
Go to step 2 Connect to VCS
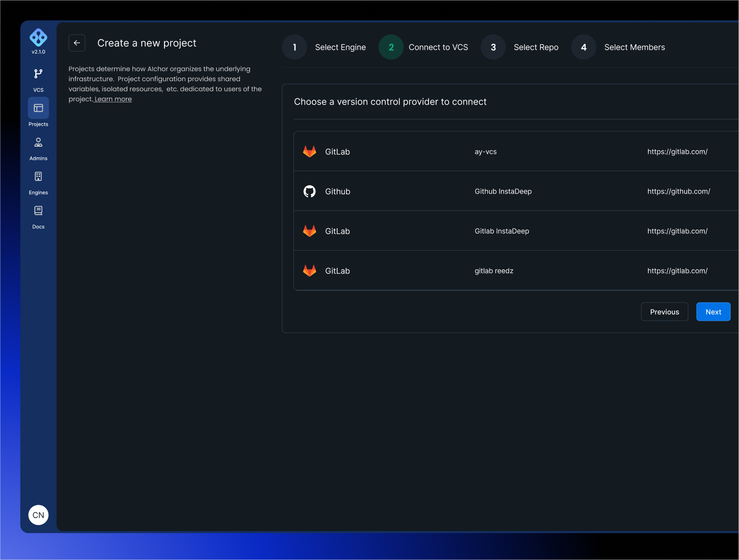tap(424, 47)
